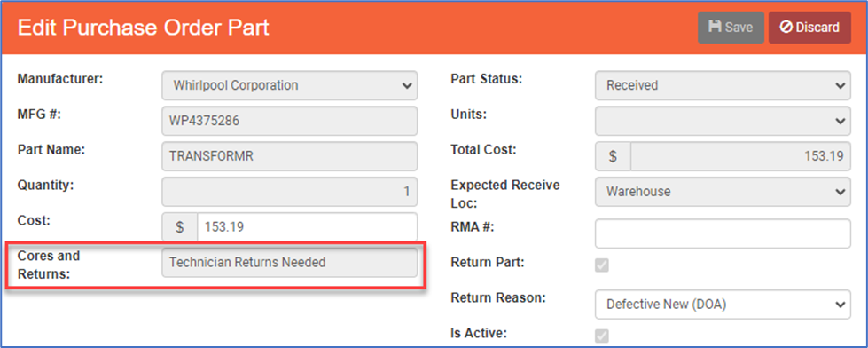The image size is (868, 348).
Task: Click the dollar sign beside Cost field
Action: [x=179, y=226]
